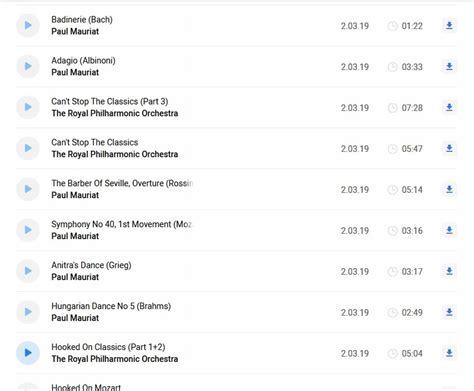Play Hooked On Classics (Part 1+2)
The height and width of the screenshot is (391, 474).
pos(28,353)
